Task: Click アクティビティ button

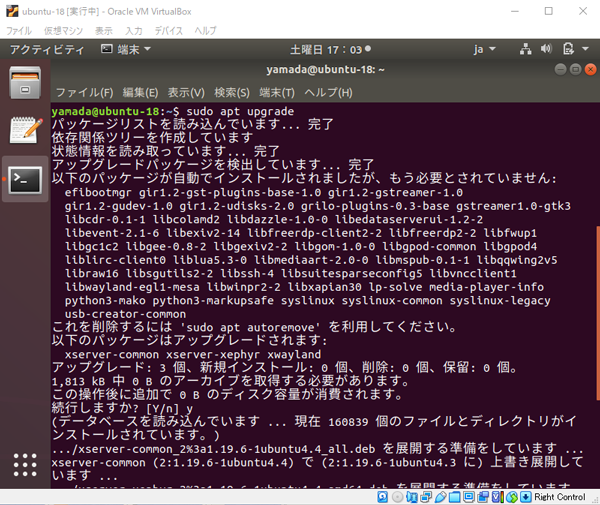Action: pyautogui.click(x=47, y=49)
